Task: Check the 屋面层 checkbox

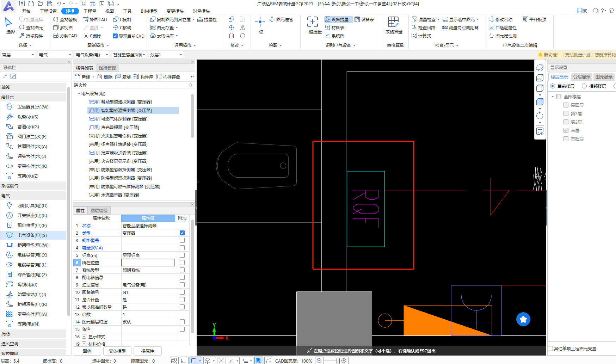Action: [566, 105]
